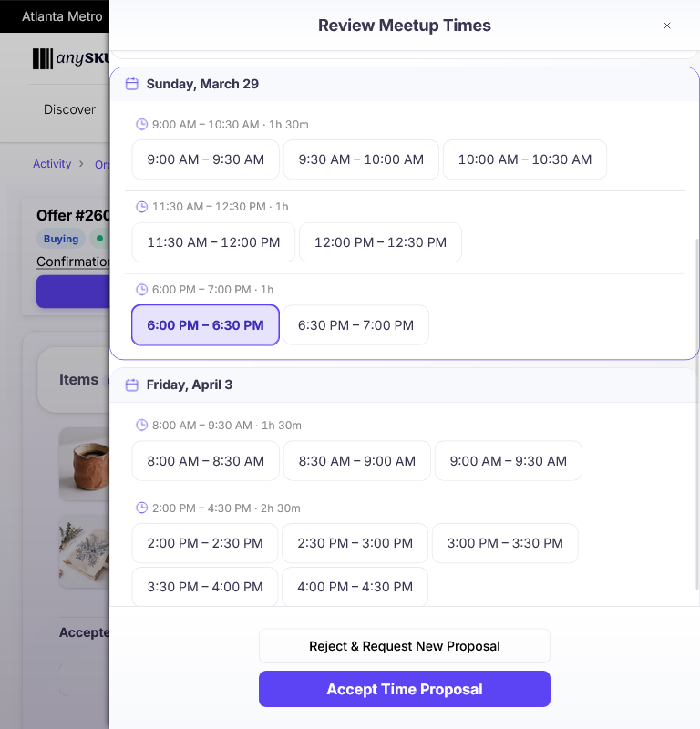Follow the Activity breadcrumb link

pyautogui.click(x=52, y=164)
